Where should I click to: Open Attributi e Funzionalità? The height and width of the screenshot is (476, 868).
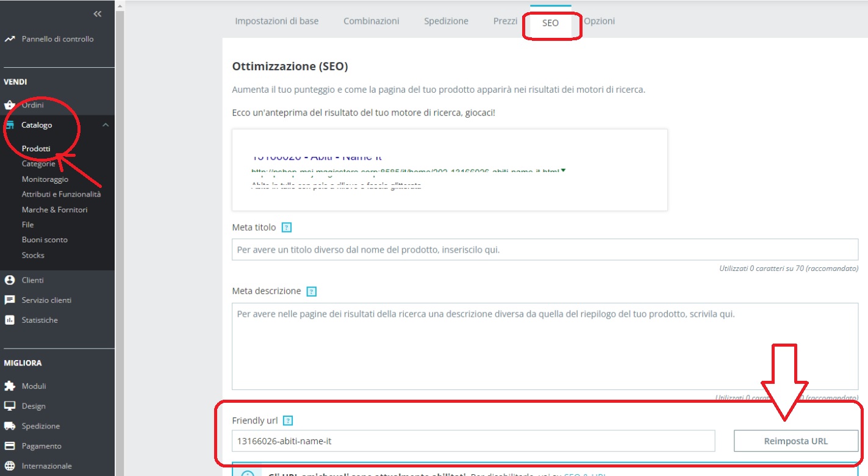coord(61,194)
